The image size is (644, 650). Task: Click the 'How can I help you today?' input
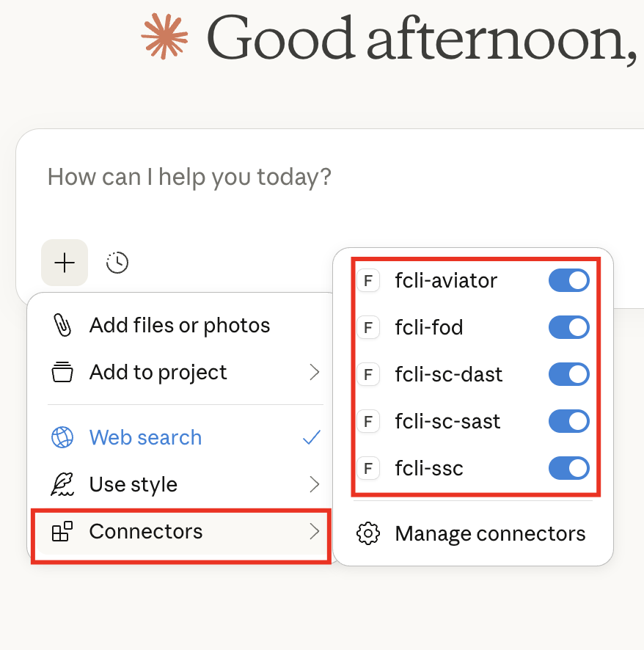[293, 177]
